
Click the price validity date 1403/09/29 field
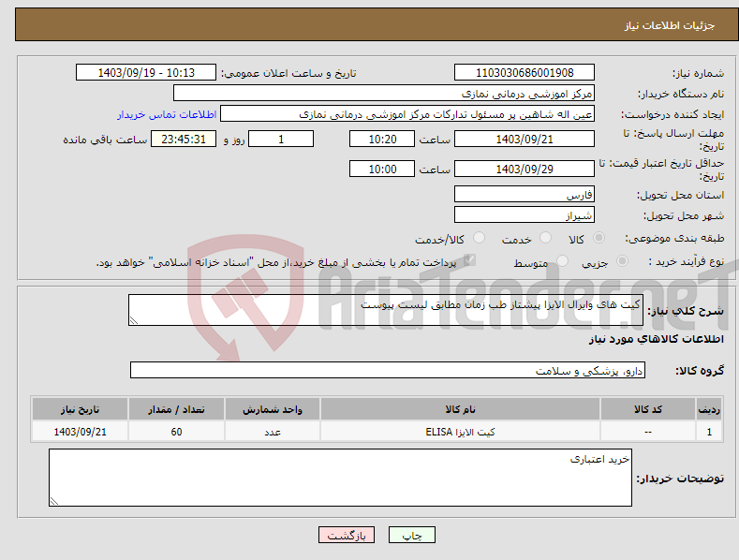(525, 169)
